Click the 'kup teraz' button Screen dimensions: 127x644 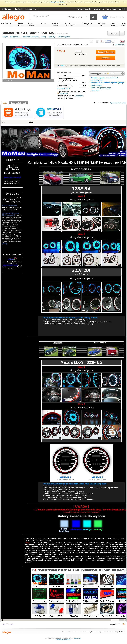coord(105,58)
